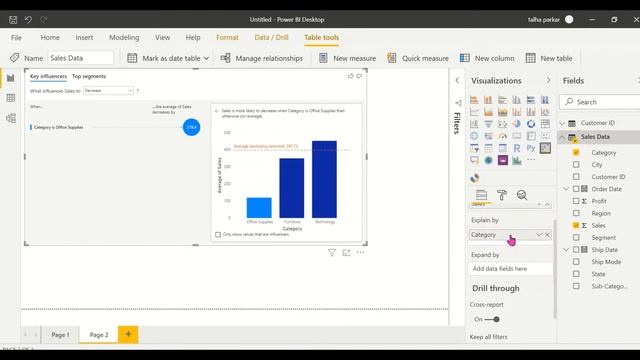Switch to Page 1 tab

tap(60, 335)
